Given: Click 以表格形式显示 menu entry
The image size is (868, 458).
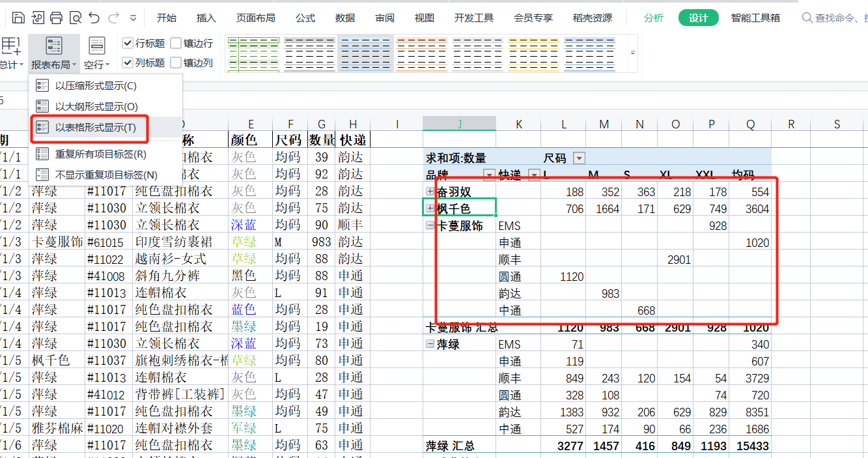Looking at the screenshot, I should 95,128.
